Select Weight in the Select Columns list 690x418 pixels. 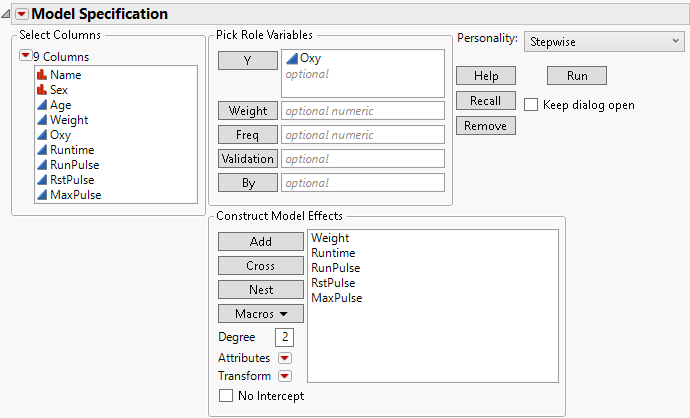(x=69, y=120)
